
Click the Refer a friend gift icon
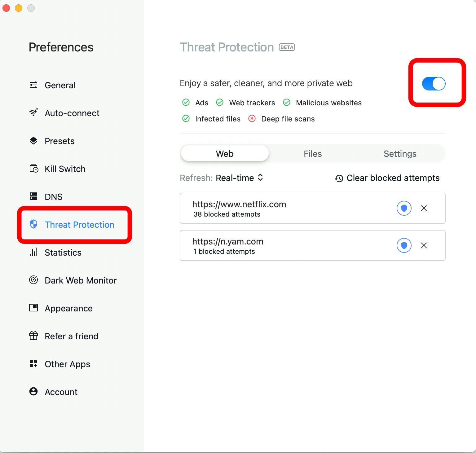(33, 336)
